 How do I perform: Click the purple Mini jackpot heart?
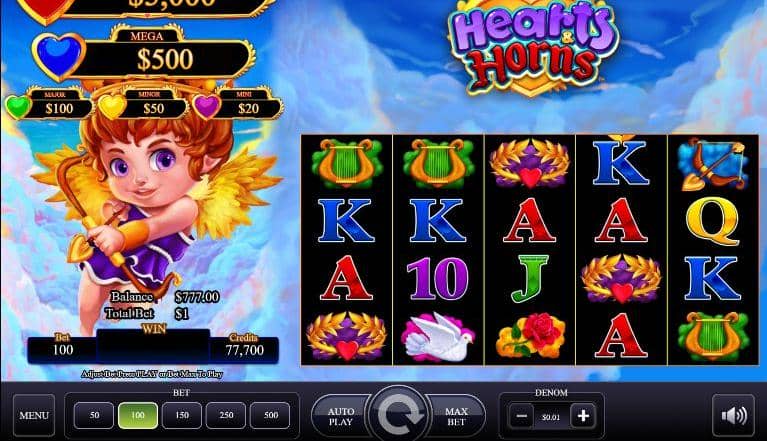[x=206, y=107]
